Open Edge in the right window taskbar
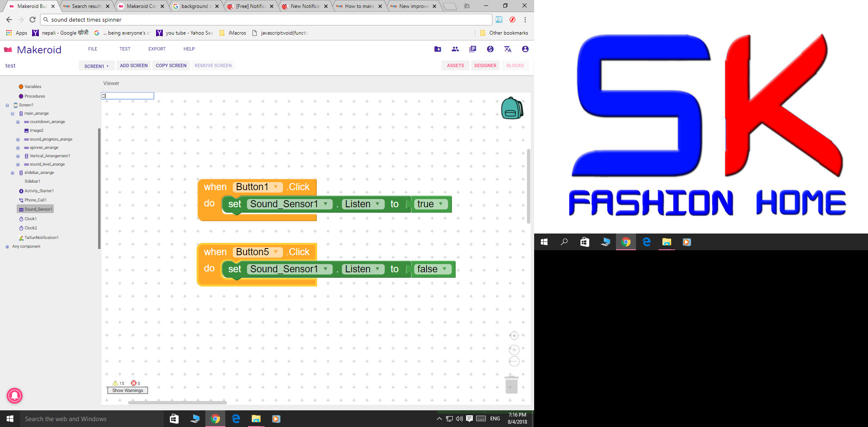This screenshot has height=427, width=868. (646, 242)
